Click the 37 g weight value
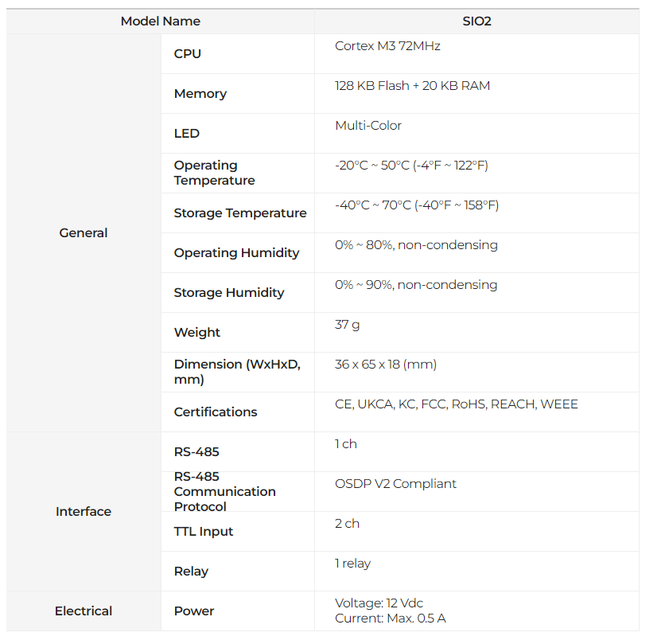 (x=347, y=325)
